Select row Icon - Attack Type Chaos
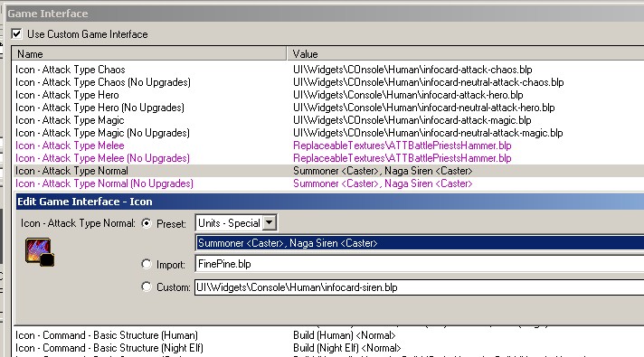644x357 pixels. point(71,70)
